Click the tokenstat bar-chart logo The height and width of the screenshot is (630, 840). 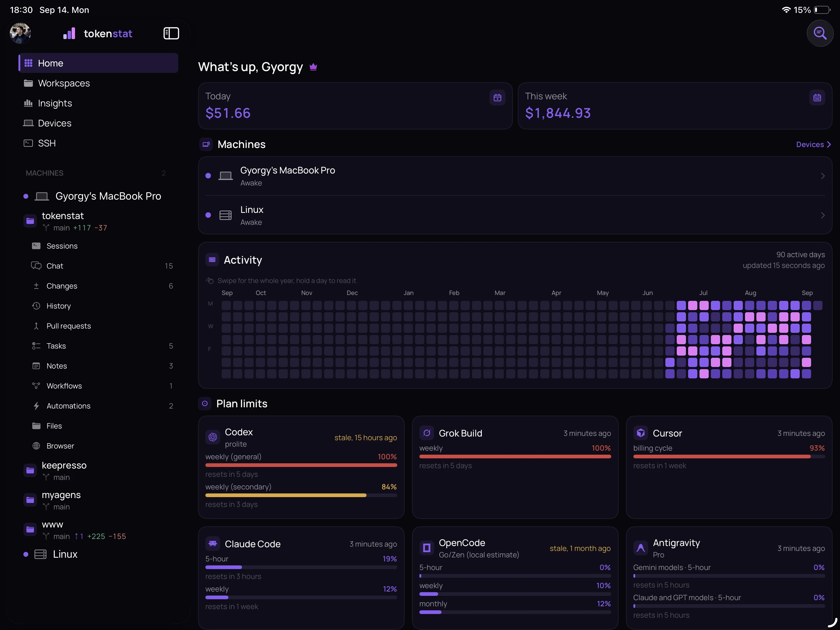coord(69,34)
